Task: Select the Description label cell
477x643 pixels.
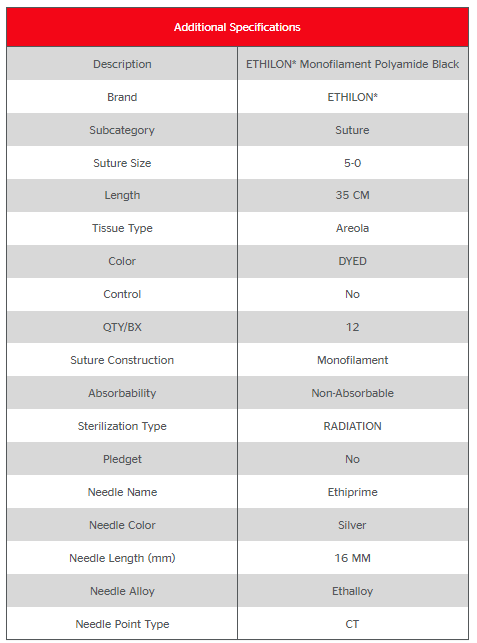Action: tap(122, 64)
